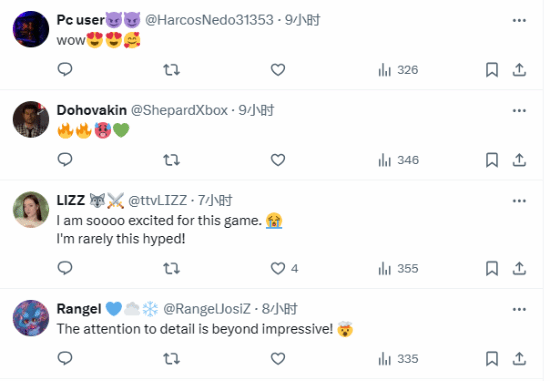The height and width of the screenshot is (381, 550).
Task: Like Pc user's wow tweet
Action: coord(278,69)
